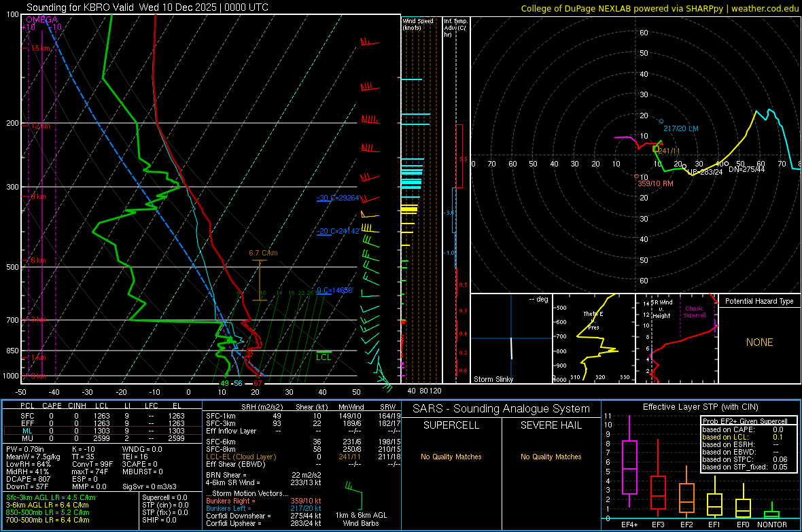Click the Classic Supercell label

694,312
